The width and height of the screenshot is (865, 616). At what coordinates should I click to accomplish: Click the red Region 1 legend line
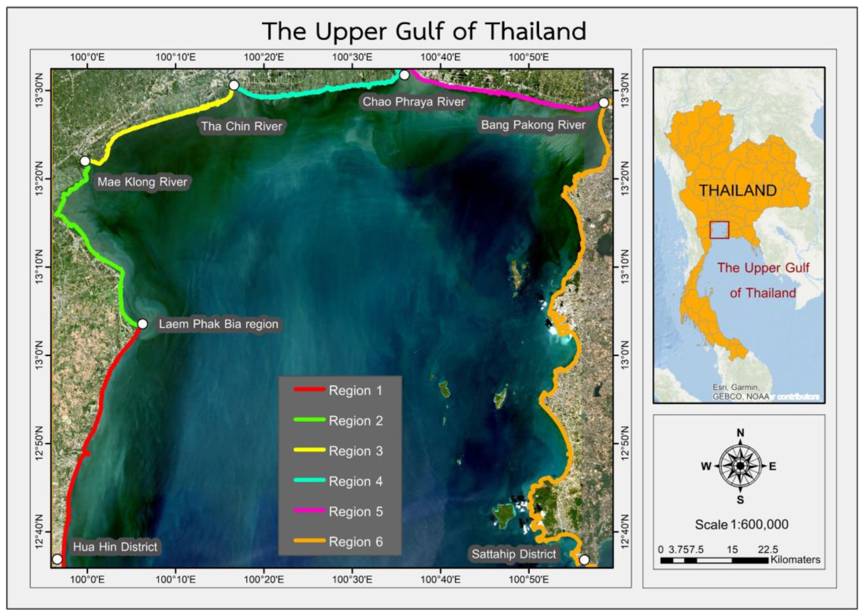[309, 389]
